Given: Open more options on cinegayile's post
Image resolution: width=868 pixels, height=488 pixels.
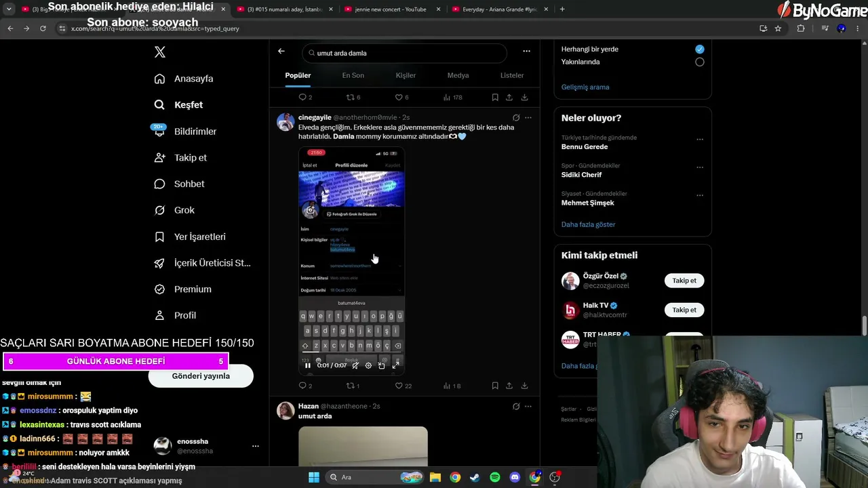Looking at the screenshot, I should coord(528,117).
